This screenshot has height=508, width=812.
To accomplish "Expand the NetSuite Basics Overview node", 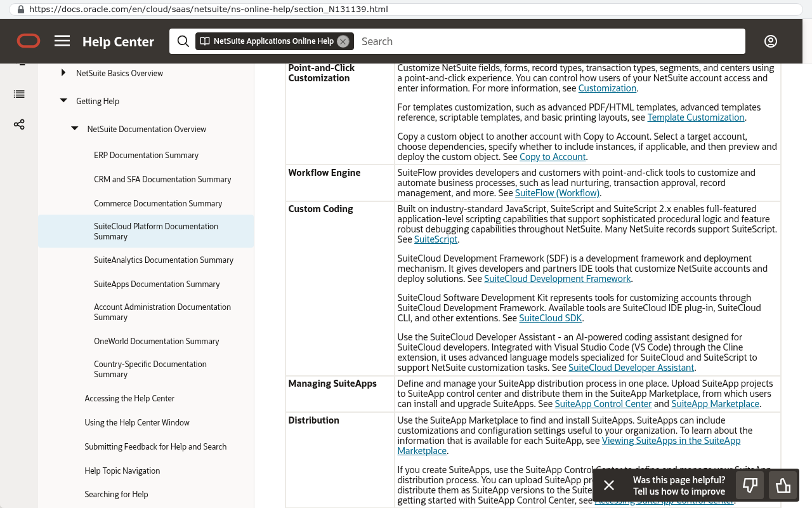I will (63, 73).
